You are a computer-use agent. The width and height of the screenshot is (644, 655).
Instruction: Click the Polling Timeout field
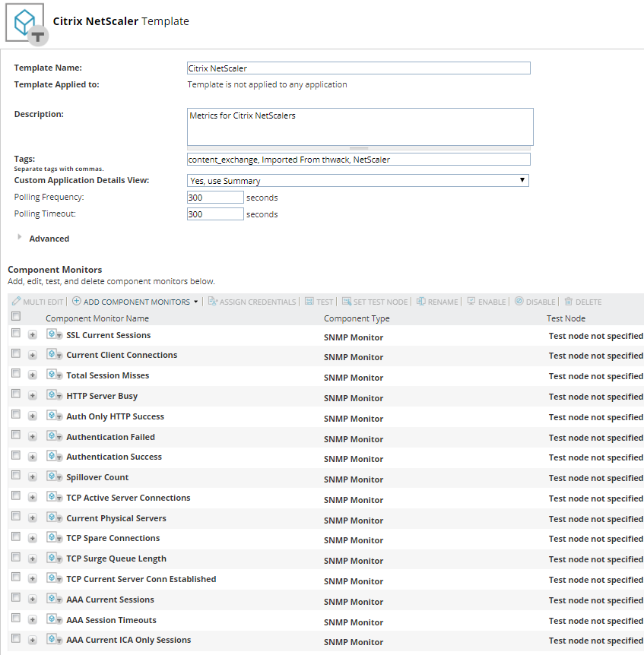pyautogui.click(x=215, y=214)
